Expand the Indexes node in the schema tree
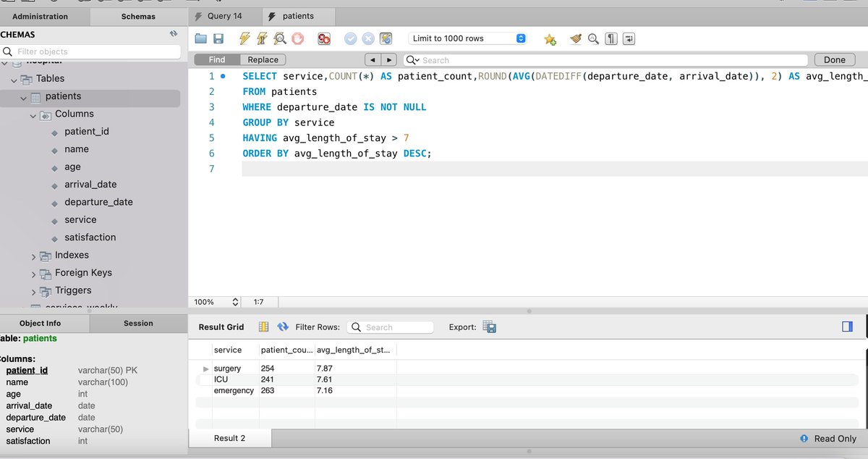 (33, 255)
